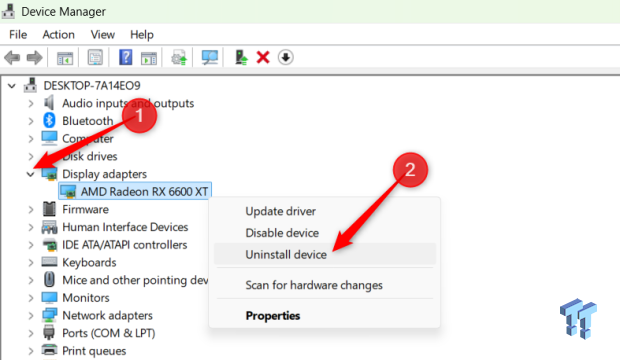Open the Action menu
The height and width of the screenshot is (360, 620).
(59, 35)
